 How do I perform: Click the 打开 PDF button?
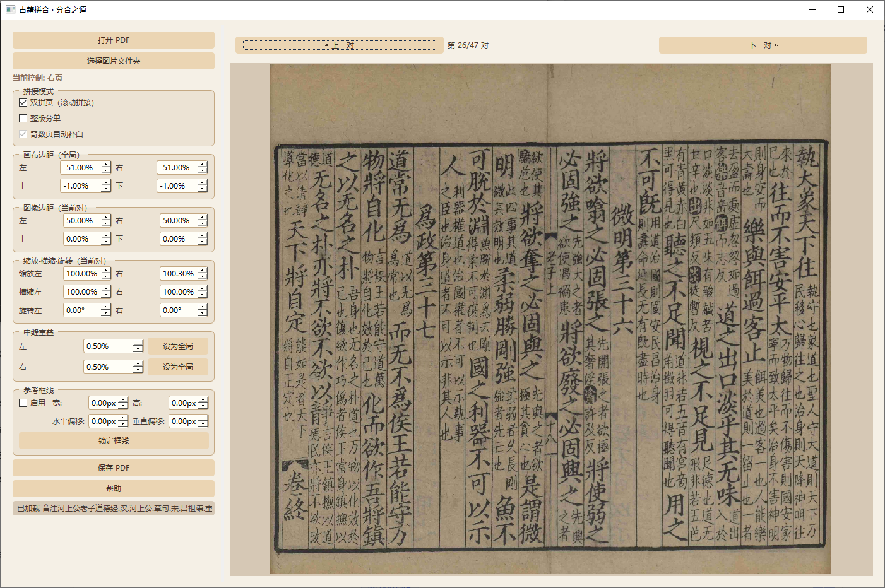click(x=114, y=40)
